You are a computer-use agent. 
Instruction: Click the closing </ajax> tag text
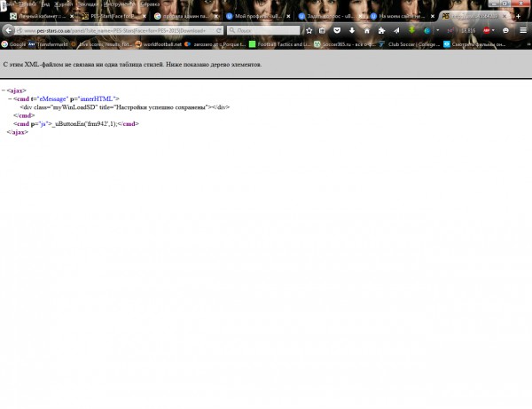click(18, 132)
